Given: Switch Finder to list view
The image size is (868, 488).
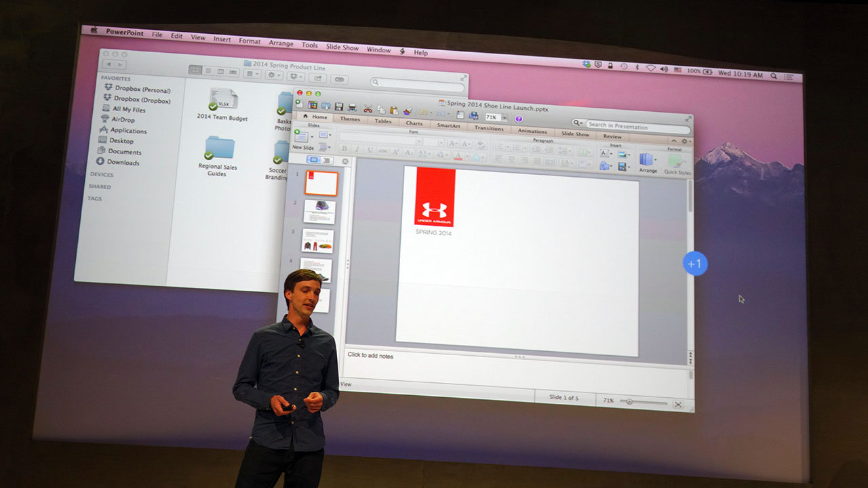Looking at the screenshot, I should click(208, 70).
